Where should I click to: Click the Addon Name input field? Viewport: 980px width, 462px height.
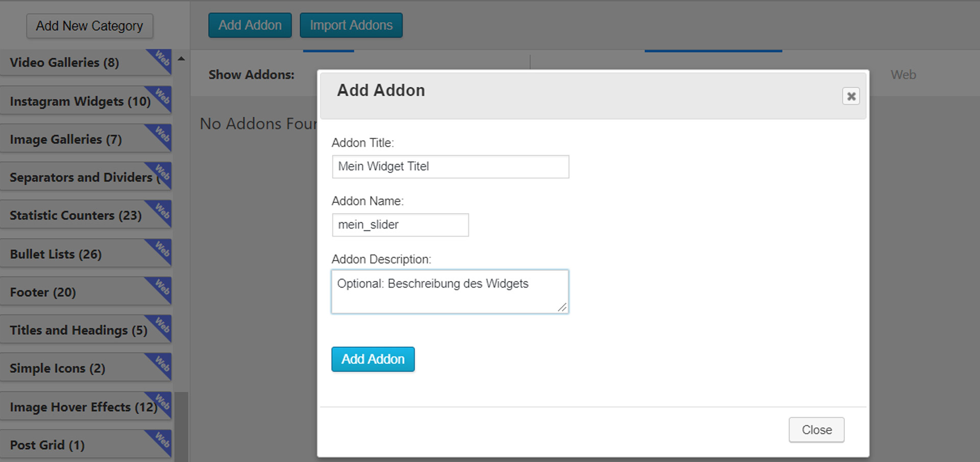[400, 225]
